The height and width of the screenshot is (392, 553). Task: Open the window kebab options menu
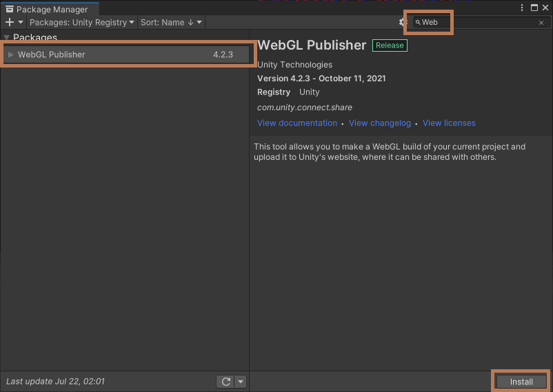(521, 8)
